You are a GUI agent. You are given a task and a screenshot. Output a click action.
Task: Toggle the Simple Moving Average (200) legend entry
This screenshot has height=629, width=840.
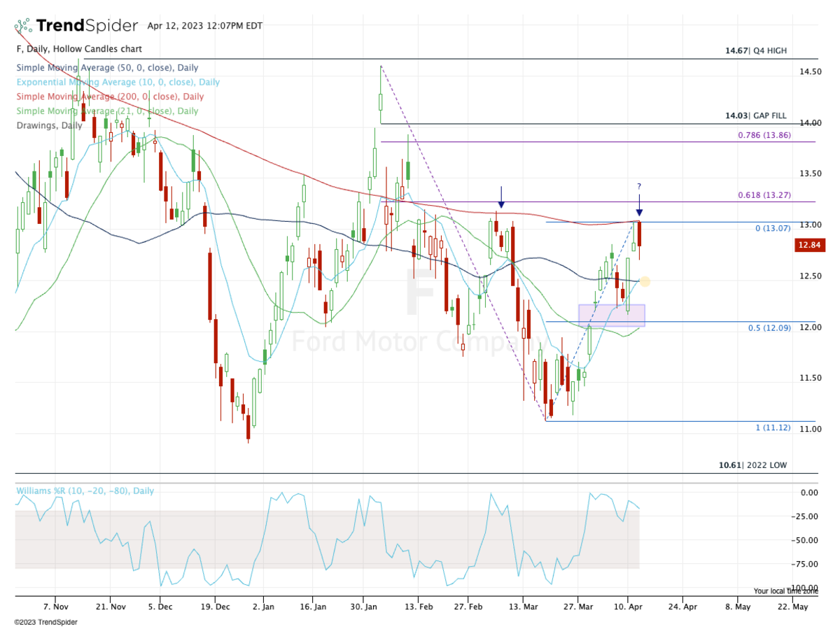(x=110, y=97)
